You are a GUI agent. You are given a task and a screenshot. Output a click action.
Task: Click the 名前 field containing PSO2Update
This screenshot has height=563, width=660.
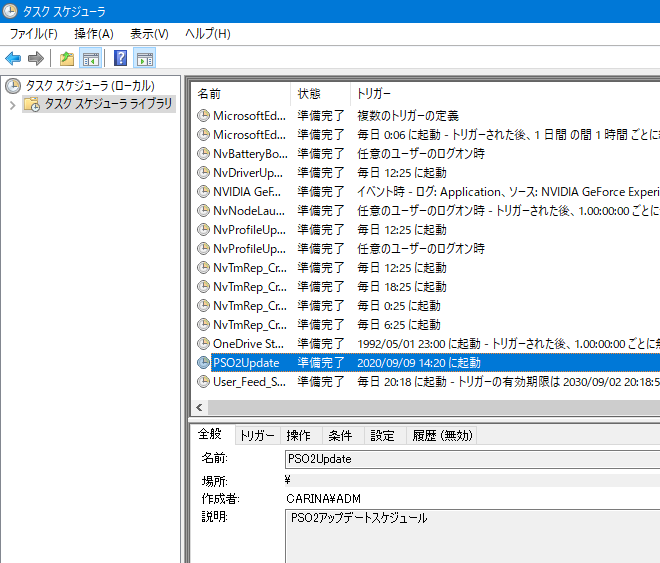coord(473,459)
